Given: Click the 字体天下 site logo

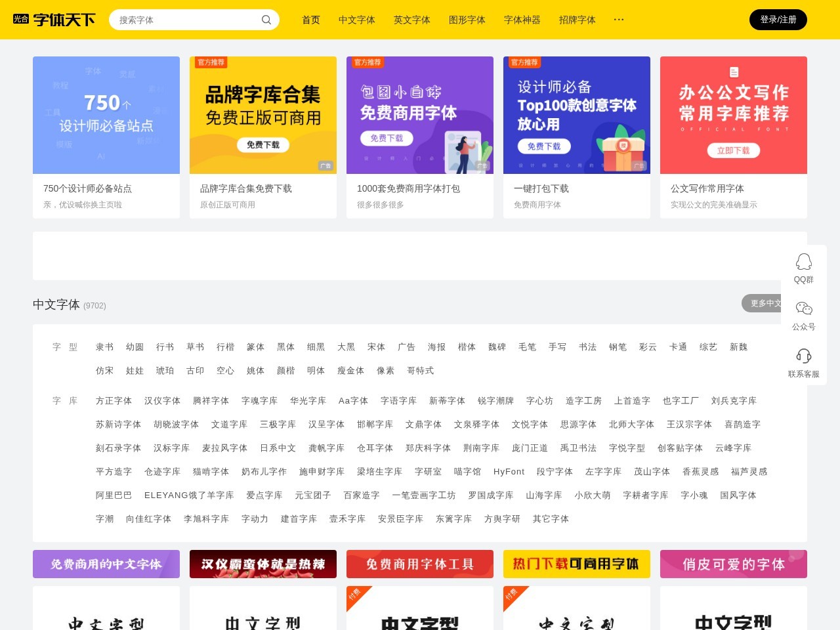Looking at the screenshot, I should click(x=54, y=19).
